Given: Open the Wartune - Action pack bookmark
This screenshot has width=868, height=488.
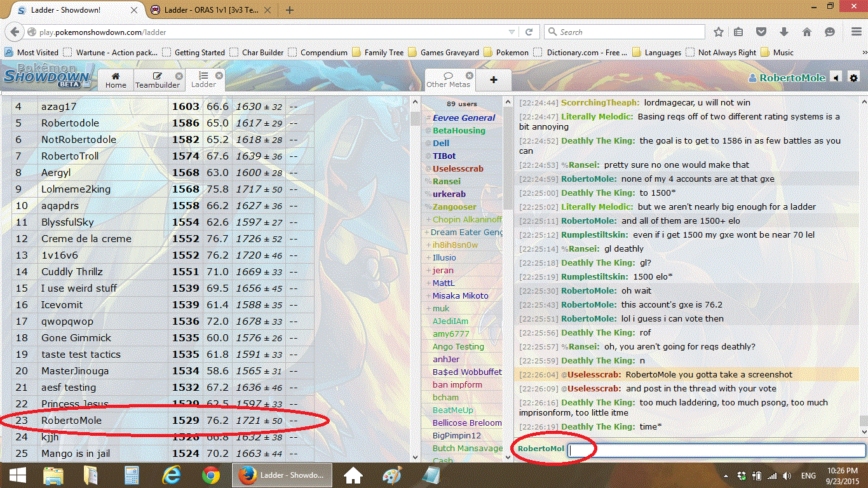Looking at the screenshot, I should [110, 53].
